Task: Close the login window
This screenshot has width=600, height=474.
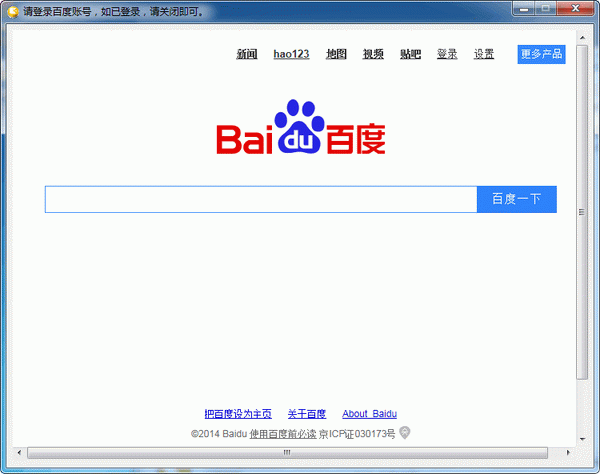Action: pyautogui.click(x=575, y=8)
